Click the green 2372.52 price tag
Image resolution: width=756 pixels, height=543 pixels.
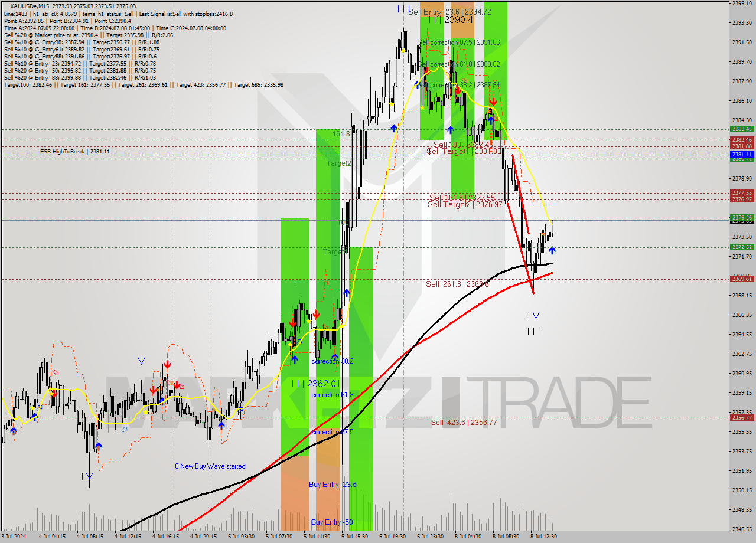[742, 247]
